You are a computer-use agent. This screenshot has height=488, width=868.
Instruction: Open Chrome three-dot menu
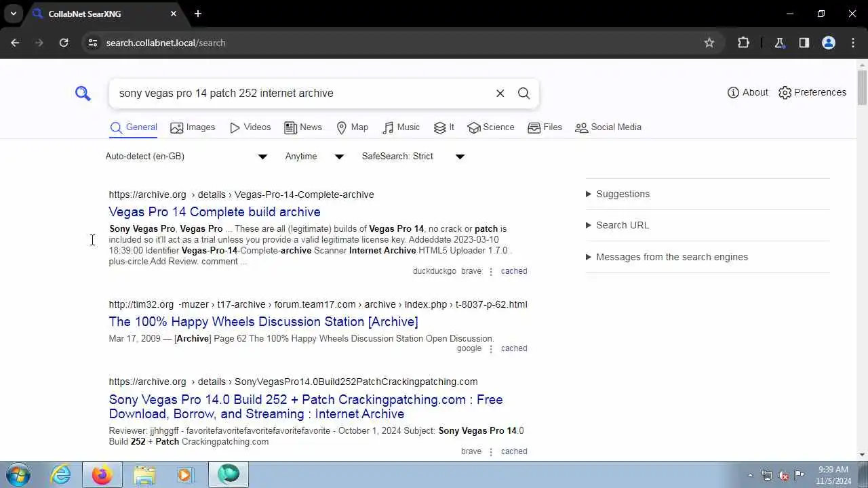(853, 43)
